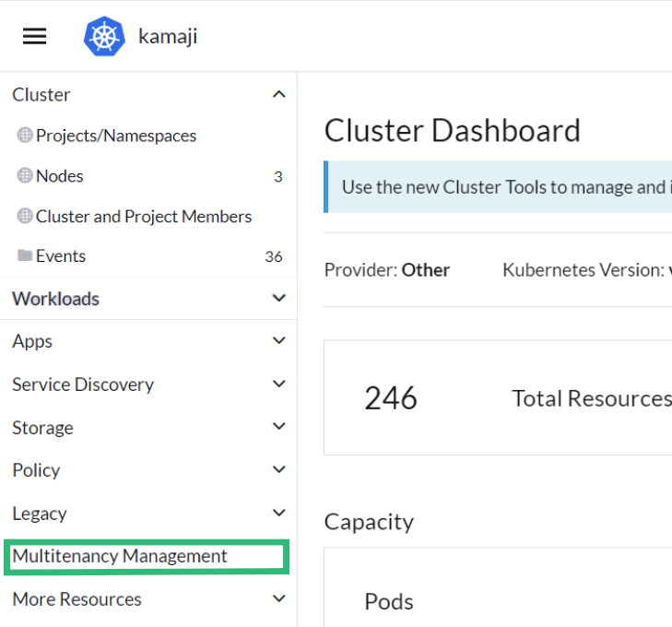Expand the Apps section chevron
The width and height of the screenshot is (672, 627).
click(x=279, y=341)
